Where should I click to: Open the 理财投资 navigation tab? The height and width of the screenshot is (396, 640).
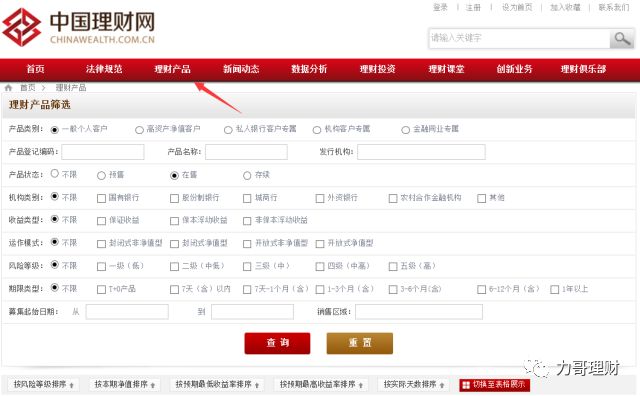click(378, 69)
